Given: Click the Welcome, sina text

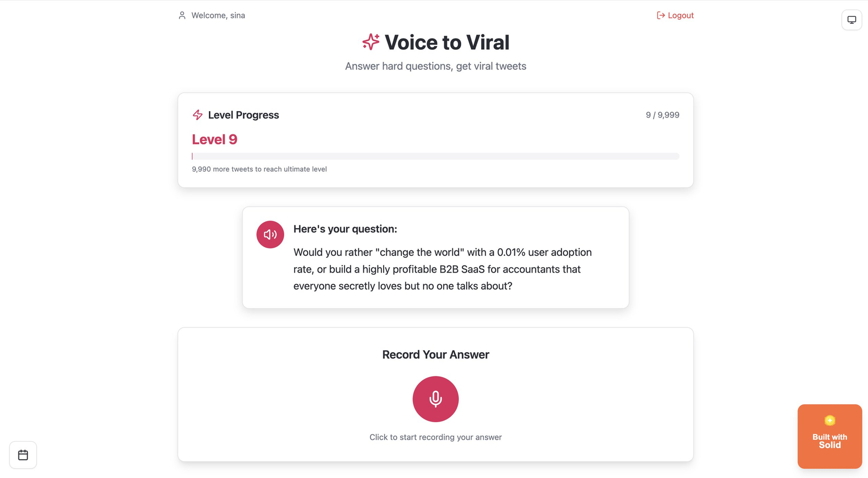Looking at the screenshot, I should (x=218, y=15).
